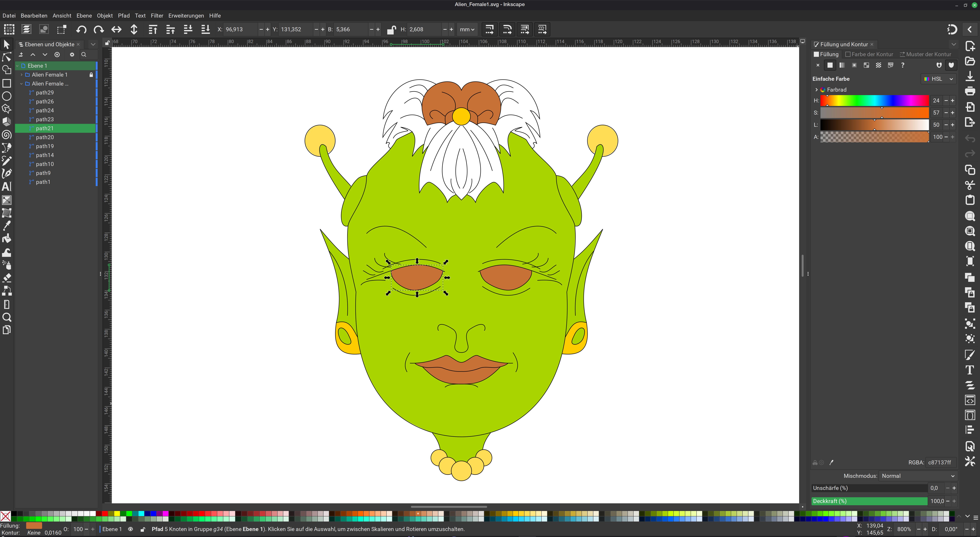Select the Color picker dropper tool
Screen dimensions: 980x537
click(7, 226)
